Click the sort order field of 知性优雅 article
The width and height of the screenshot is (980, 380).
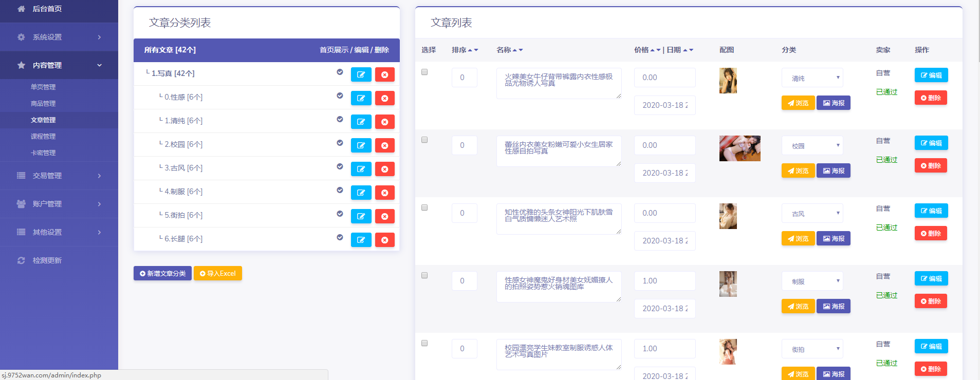465,213
